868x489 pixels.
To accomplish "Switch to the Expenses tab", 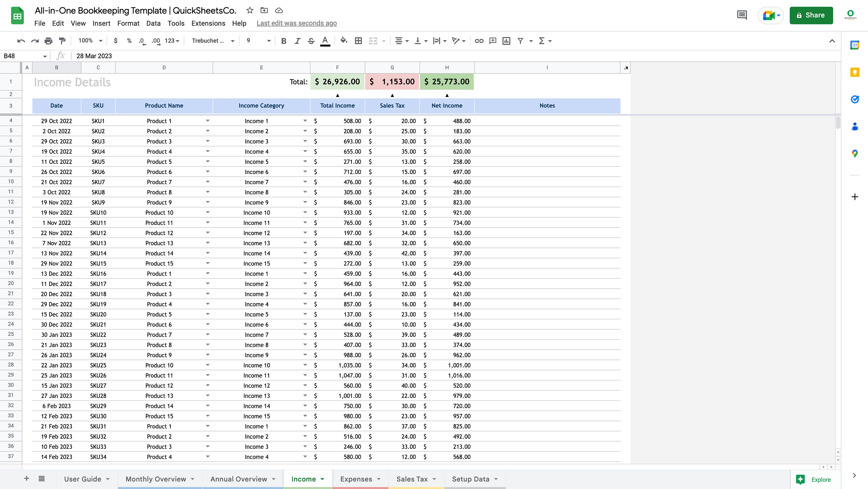I will [356, 479].
